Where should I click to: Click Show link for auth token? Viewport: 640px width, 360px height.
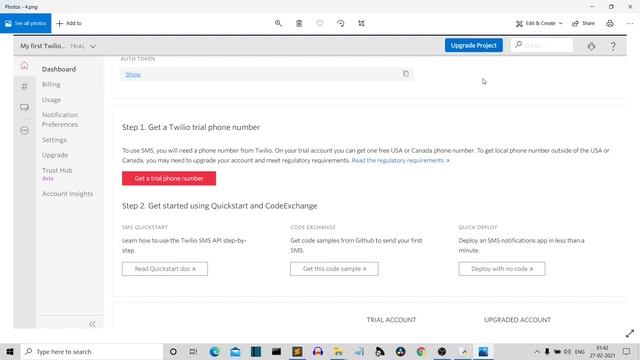click(133, 74)
